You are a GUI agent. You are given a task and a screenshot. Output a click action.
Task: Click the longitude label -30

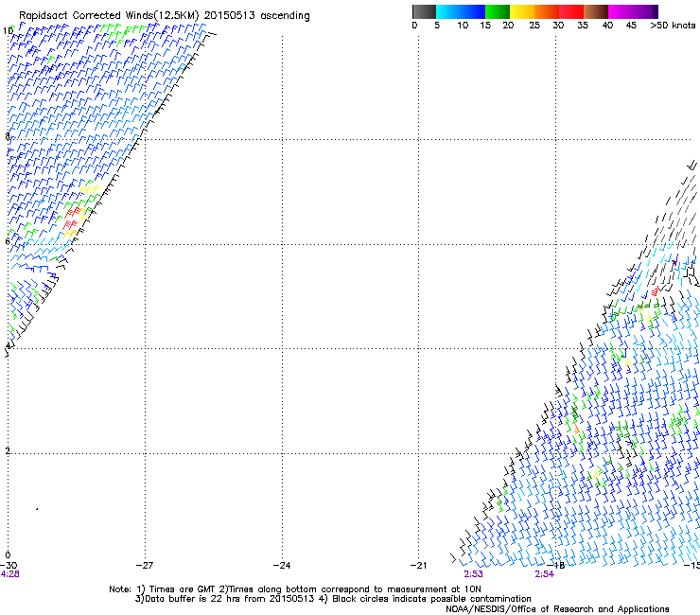tap(9, 566)
